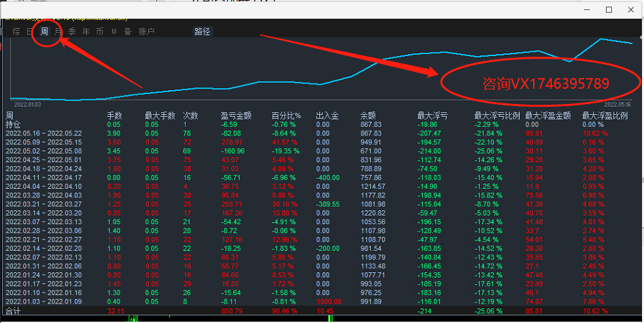Select the 2022.05.09 ~ 2022.05.15 week row
The image size is (644, 323).
tap(43, 142)
